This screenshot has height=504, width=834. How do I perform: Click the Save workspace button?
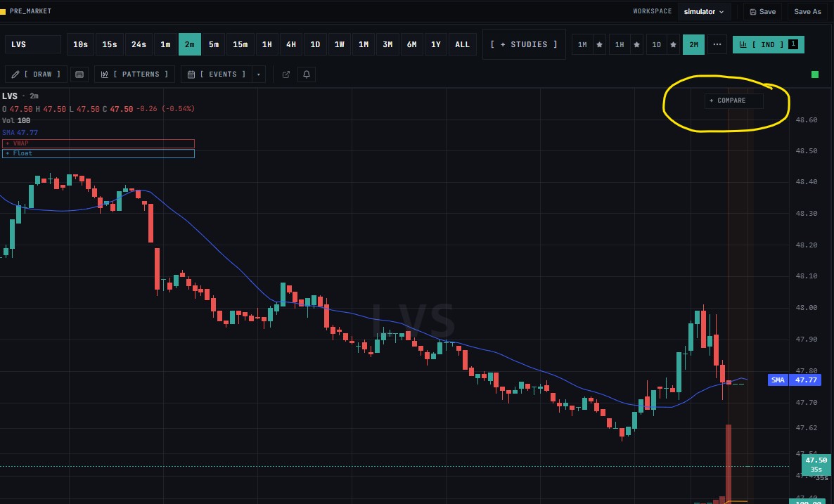coord(763,12)
